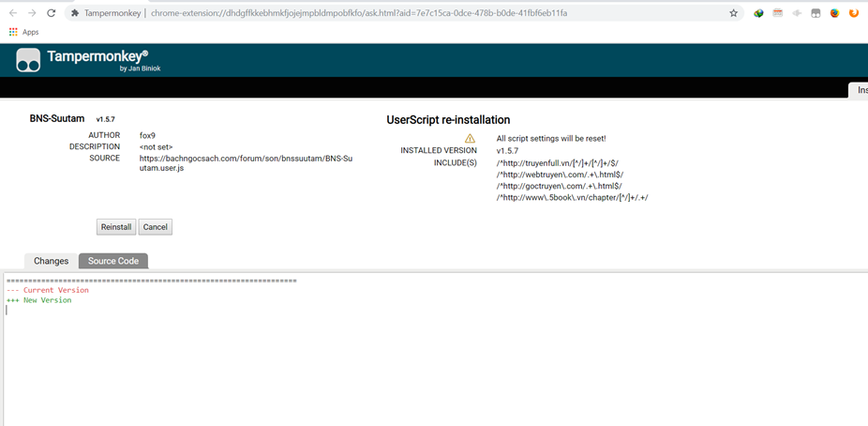Image resolution: width=868 pixels, height=426 pixels.
Task: Click the script source URL text
Action: 246,163
